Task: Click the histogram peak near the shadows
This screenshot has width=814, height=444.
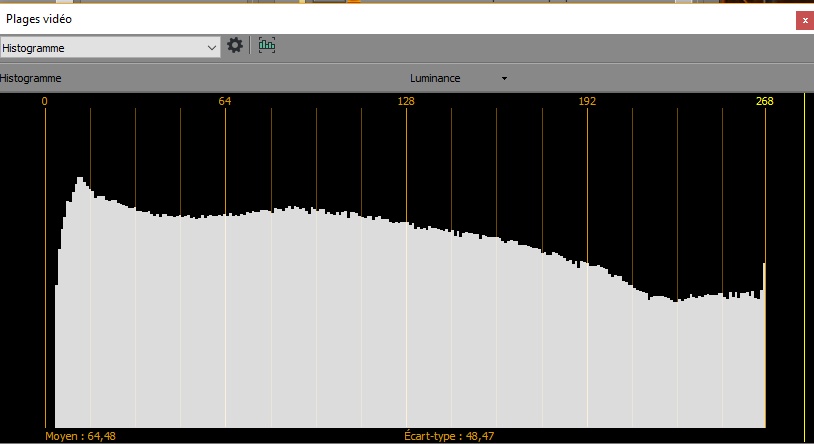Action: pos(80,183)
